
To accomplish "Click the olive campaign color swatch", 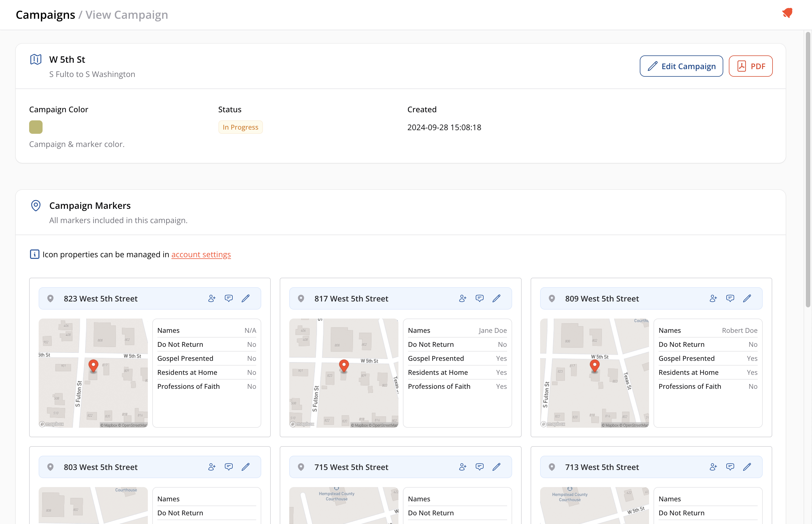I will click(36, 127).
